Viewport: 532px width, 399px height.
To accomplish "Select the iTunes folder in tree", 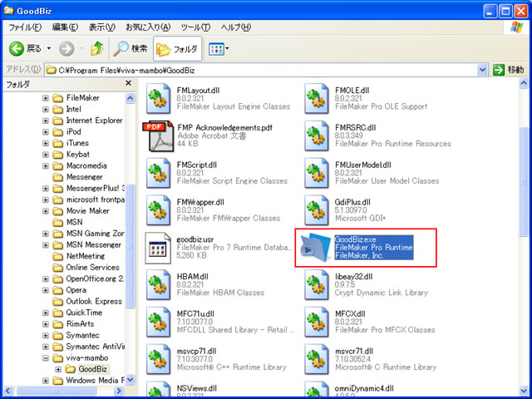I will tap(76, 143).
